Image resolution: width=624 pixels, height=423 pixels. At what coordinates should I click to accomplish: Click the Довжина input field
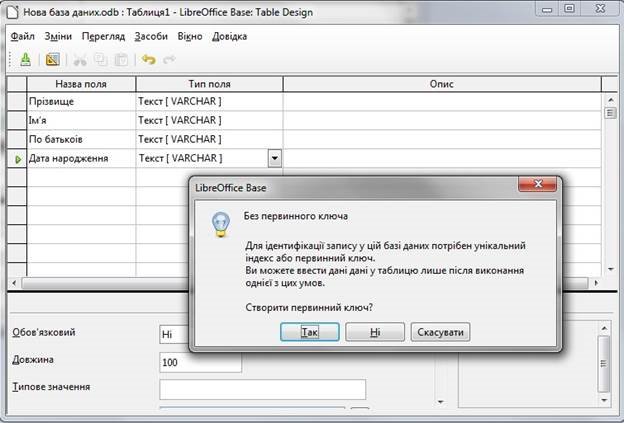(x=201, y=362)
